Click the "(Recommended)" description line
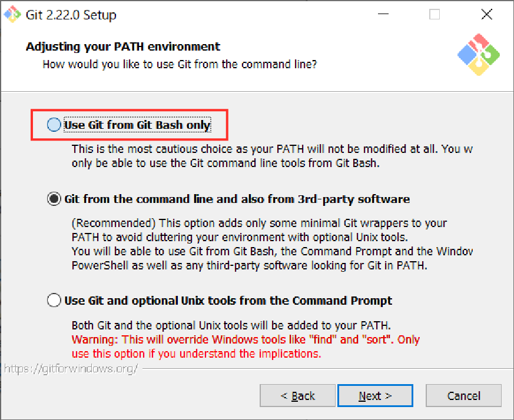The width and height of the screenshot is (514, 420). point(259,224)
